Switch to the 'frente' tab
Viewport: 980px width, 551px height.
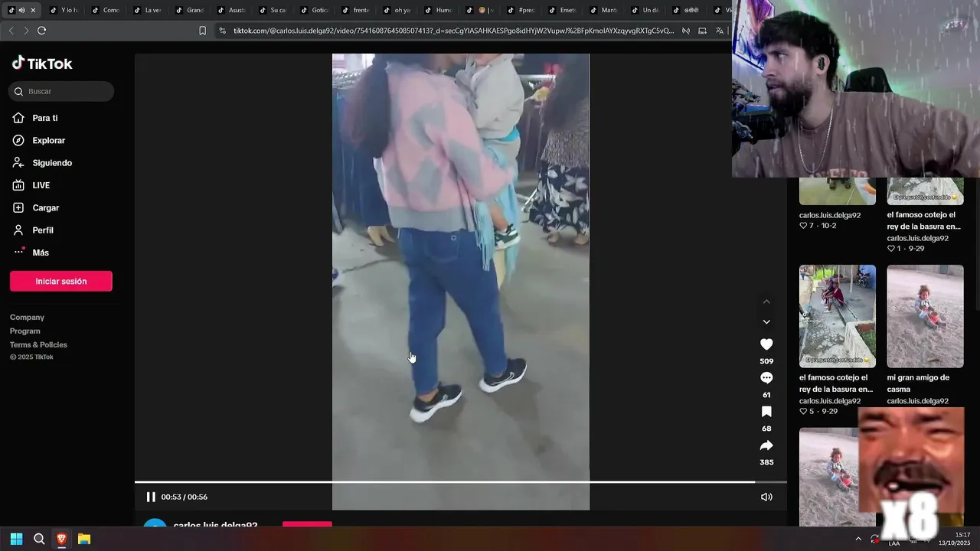355,10
